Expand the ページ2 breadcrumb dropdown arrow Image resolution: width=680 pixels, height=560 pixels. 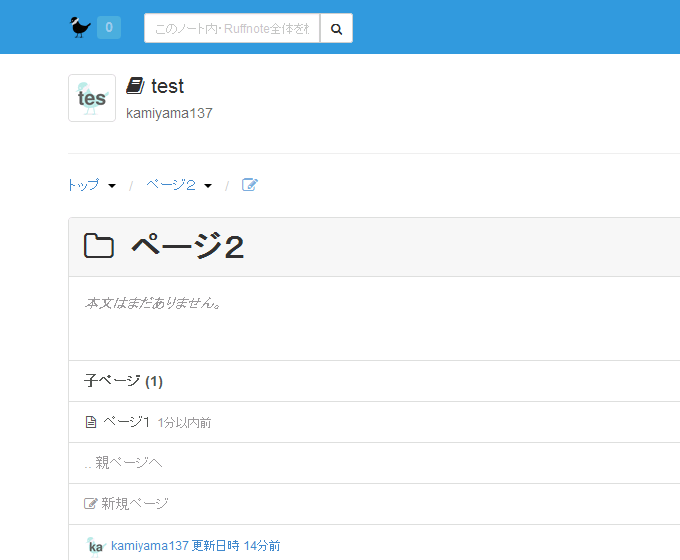point(208,186)
